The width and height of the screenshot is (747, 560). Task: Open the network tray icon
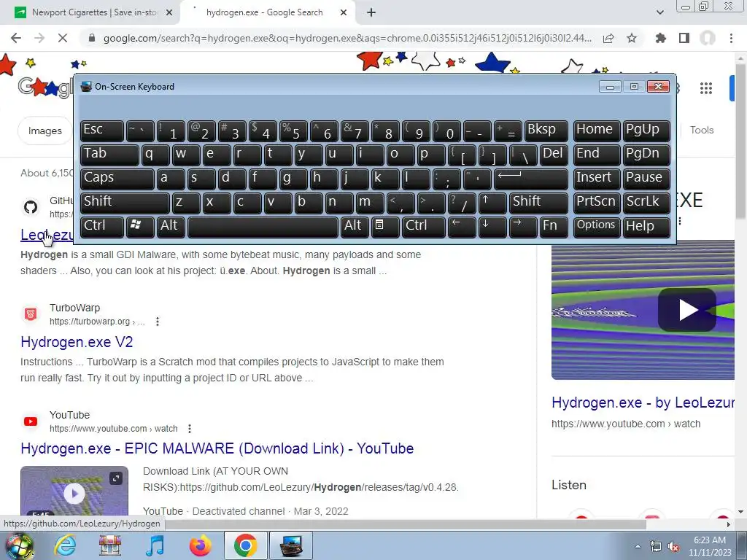656,547
